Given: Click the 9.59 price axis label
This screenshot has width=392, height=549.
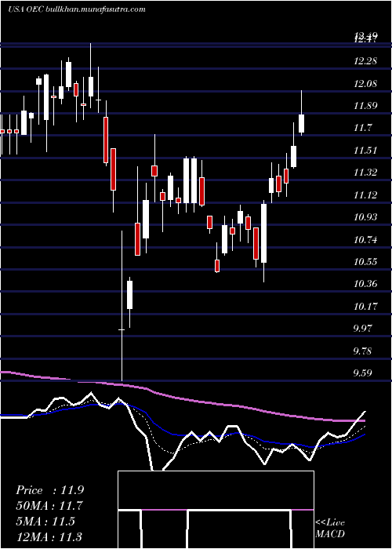Looking at the screenshot, I should point(362,373).
